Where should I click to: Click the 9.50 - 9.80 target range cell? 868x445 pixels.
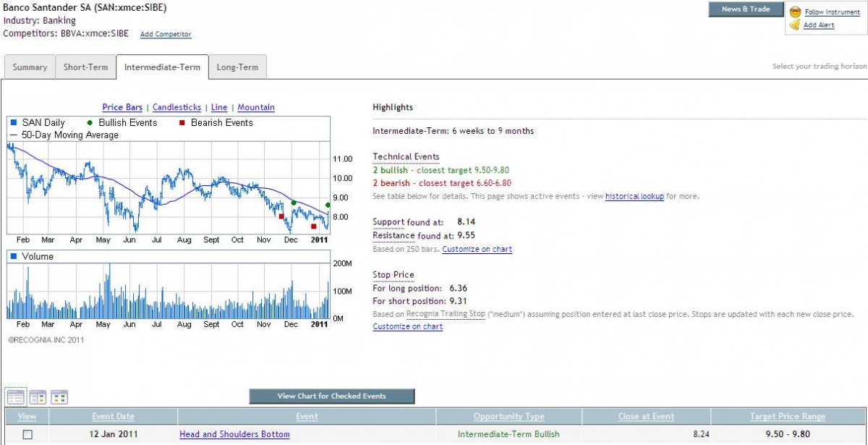788,434
